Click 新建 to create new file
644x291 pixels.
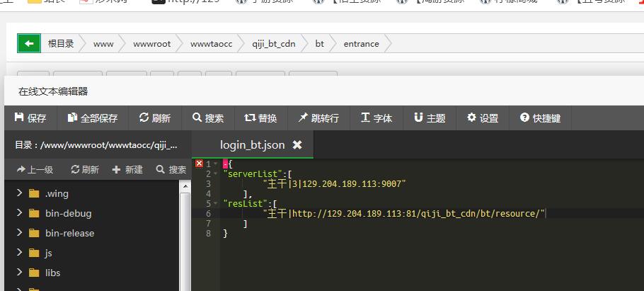pyautogui.click(x=127, y=170)
